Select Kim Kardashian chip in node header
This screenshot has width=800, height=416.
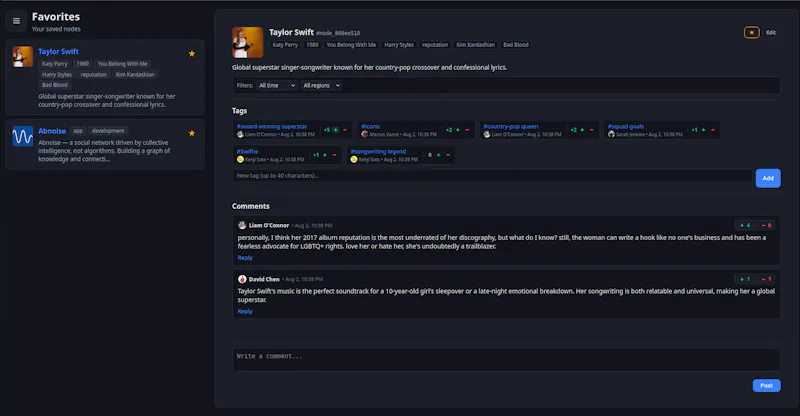(476, 45)
